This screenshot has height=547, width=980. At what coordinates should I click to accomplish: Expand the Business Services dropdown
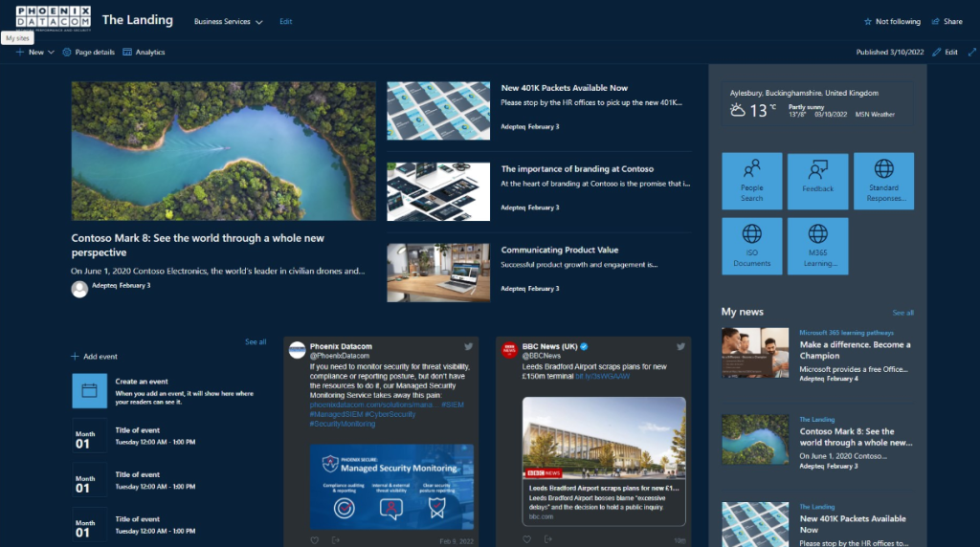tap(228, 22)
